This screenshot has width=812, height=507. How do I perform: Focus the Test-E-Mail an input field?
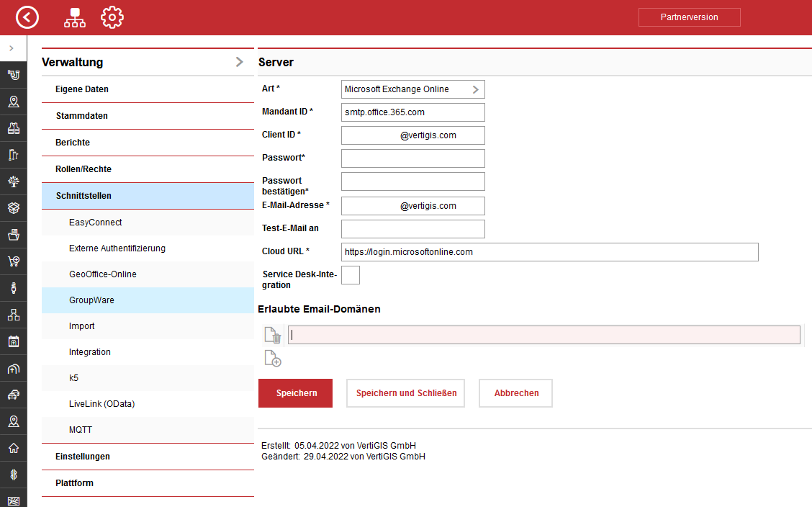tap(412, 229)
